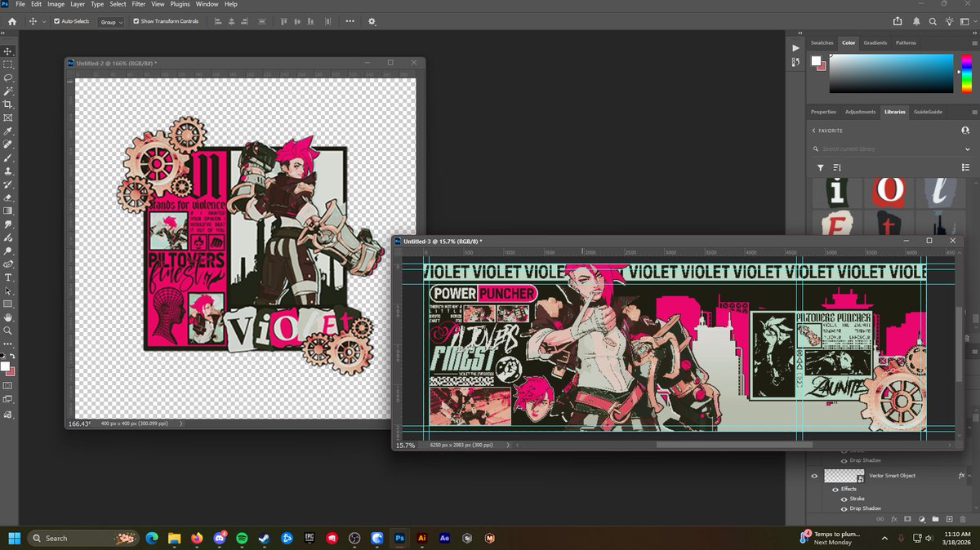This screenshot has height=550, width=980.
Task: Select the Rectangular Marquee tool
Action: (x=8, y=64)
